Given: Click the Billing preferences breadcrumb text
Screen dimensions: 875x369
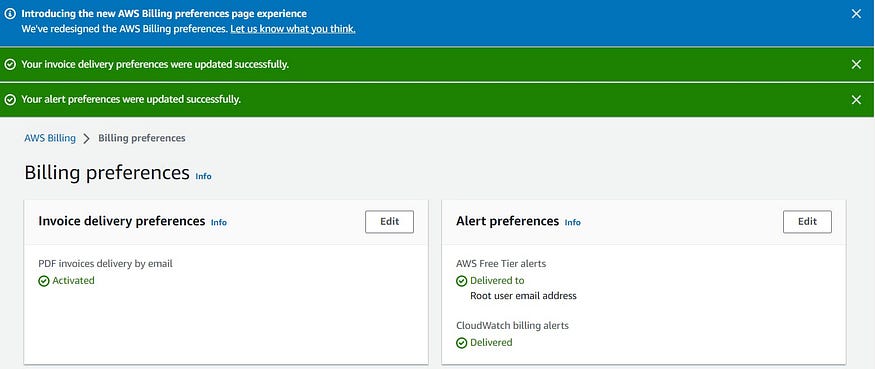Looking at the screenshot, I should pos(142,138).
